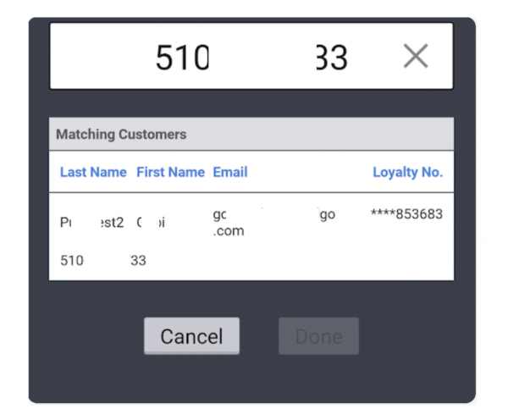Select the customer's first name cell
The height and width of the screenshot is (420, 508).
[x=151, y=223]
